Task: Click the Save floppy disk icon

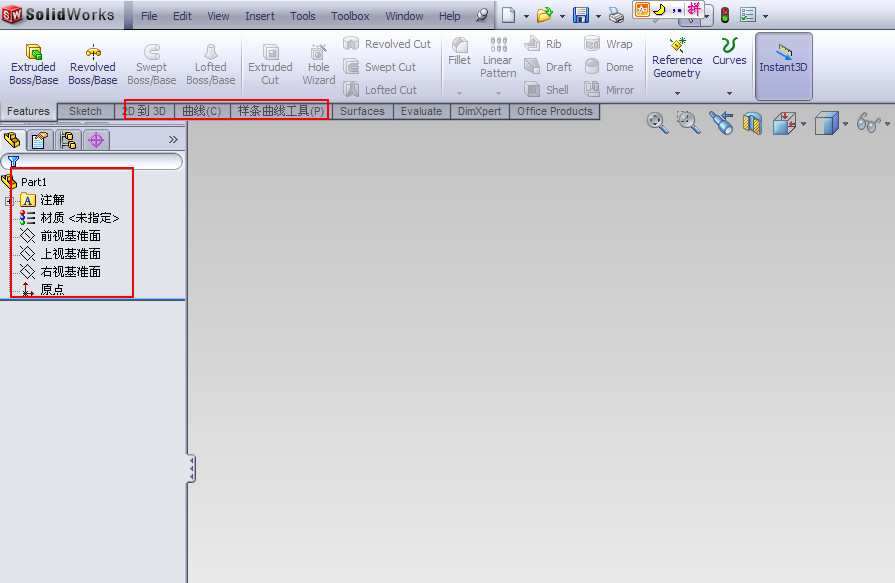Action: click(580, 15)
